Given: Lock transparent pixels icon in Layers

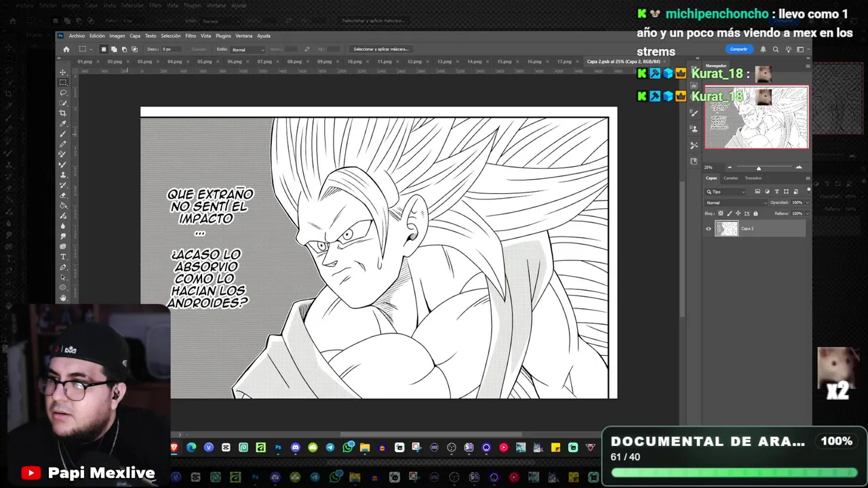Looking at the screenshot, I should coord(721,213).
